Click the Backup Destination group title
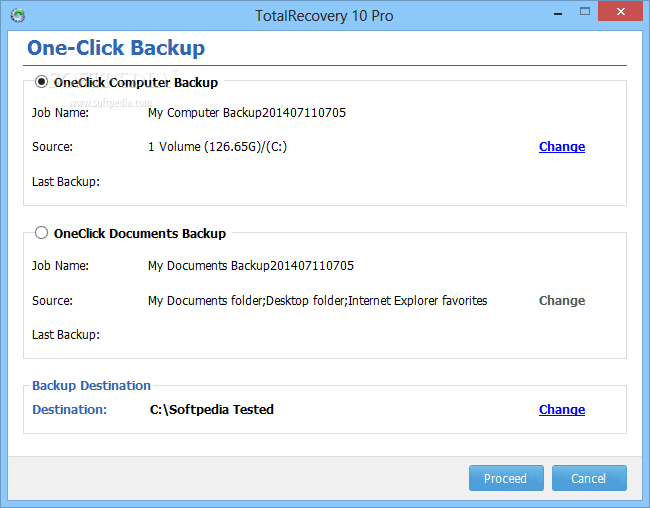Viewport: 650px width, 508px height. [x=91, y=386]
